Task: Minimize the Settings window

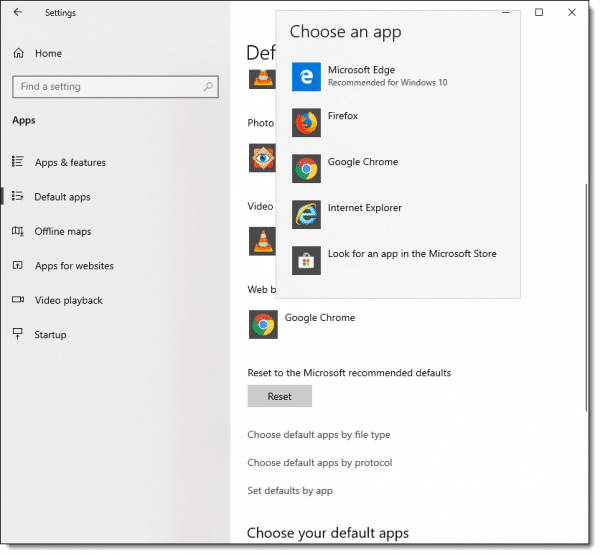Action: (506, 12)
